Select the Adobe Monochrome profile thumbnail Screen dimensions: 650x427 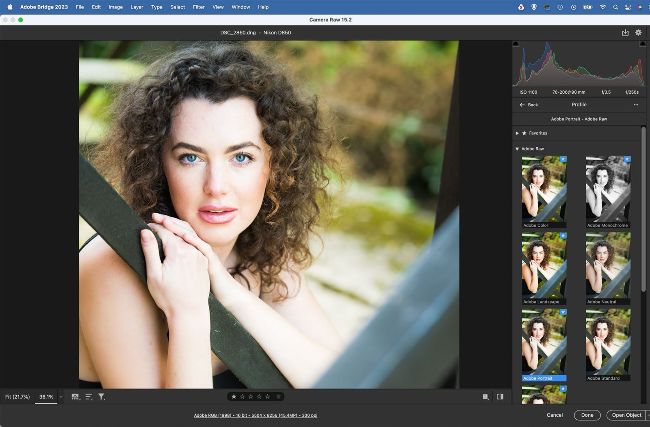pyautogui.click(x=607, y=189)
